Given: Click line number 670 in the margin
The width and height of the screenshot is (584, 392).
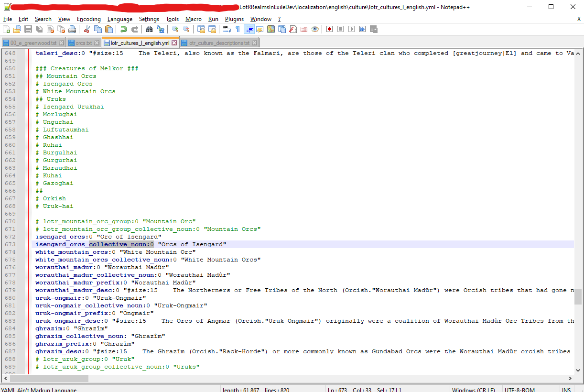Looking at the screenshot, I should pyautogui.click(x=10, y=221).
